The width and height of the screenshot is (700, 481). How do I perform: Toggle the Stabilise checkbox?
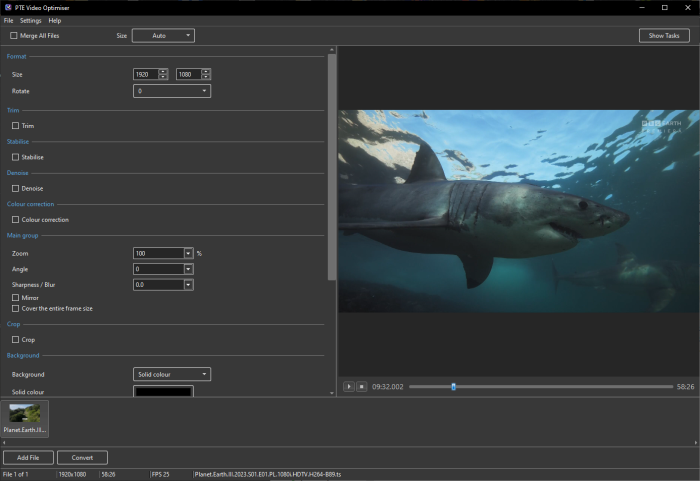pyautogui.click(x=16, y=157)
